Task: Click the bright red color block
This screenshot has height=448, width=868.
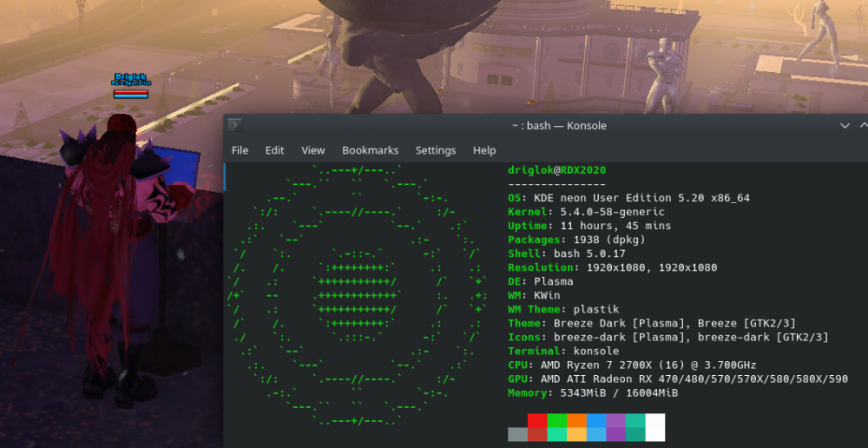Action: point(537,420)
